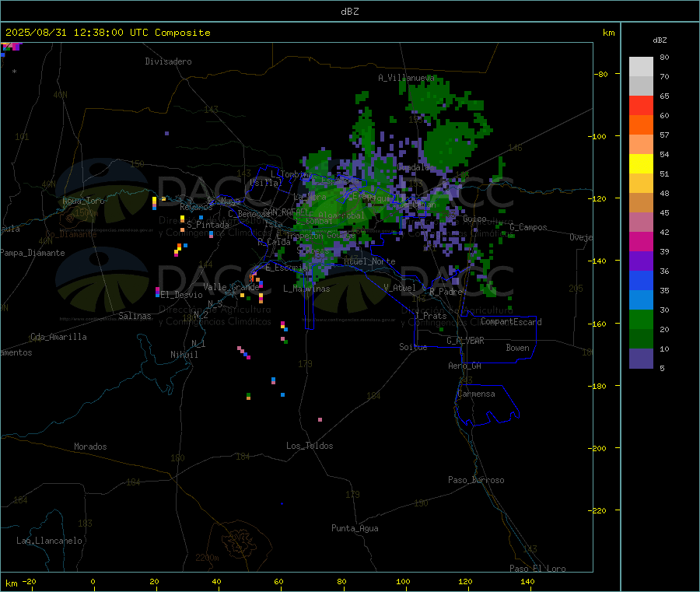Click the bright green 20-30 dBZ legend swatch
The width and height of the screenshot is (700, 592).
pos(641,319)
